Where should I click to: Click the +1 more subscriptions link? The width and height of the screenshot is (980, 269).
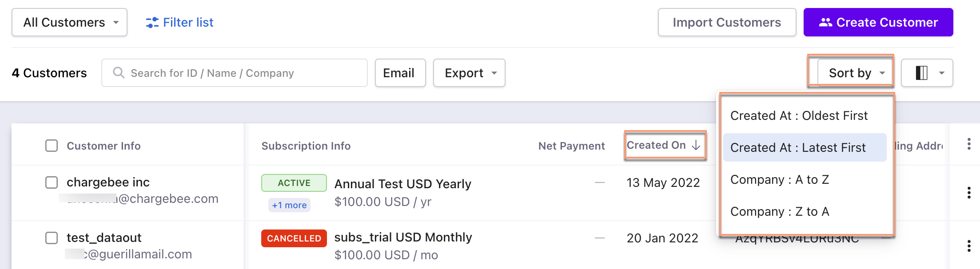pos(289,205)
